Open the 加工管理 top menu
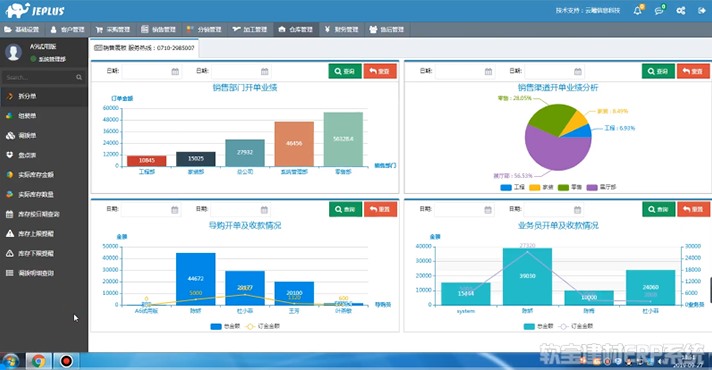The image size is (712, 370). (x=249, y=30)
